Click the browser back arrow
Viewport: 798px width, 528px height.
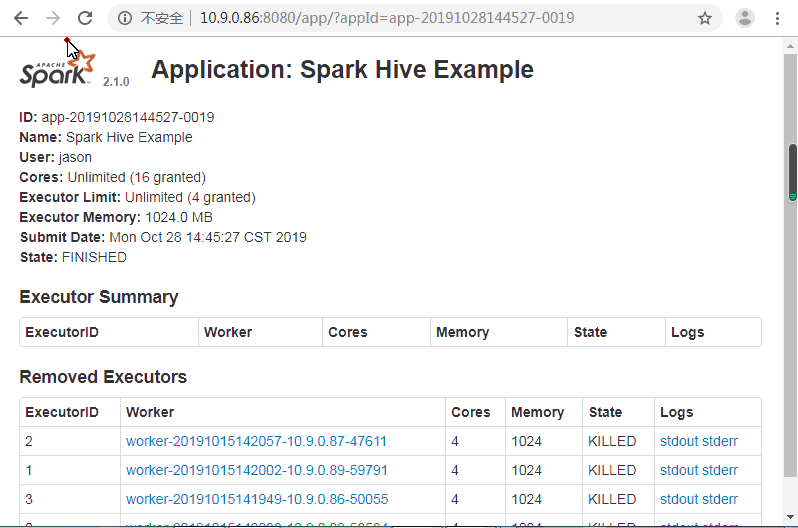(21, 18)
